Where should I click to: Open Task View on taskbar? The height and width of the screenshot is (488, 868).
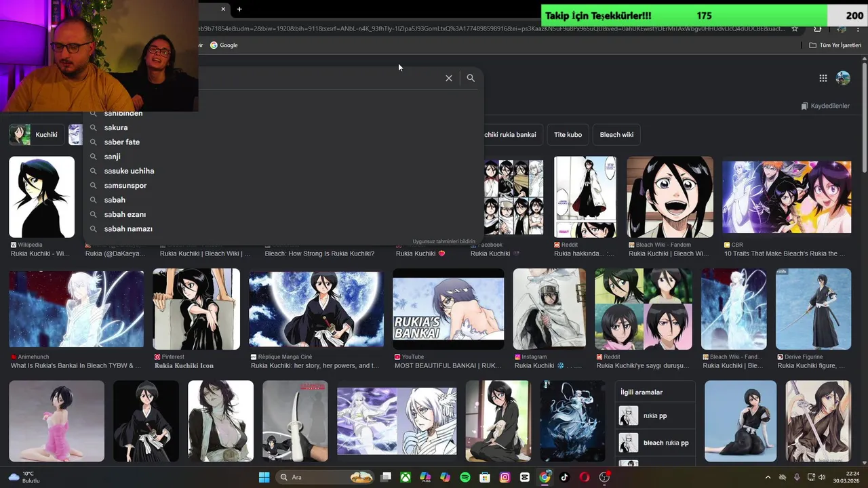[386, 477]
